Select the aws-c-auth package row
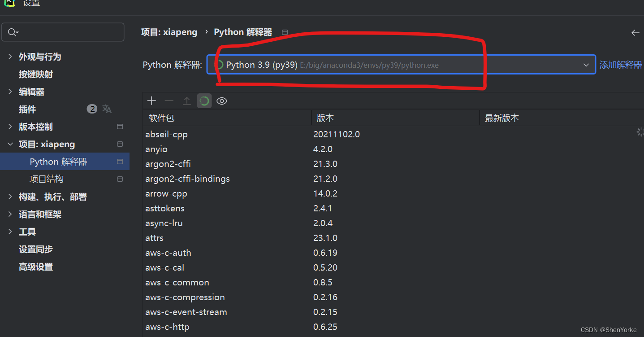 393,253
